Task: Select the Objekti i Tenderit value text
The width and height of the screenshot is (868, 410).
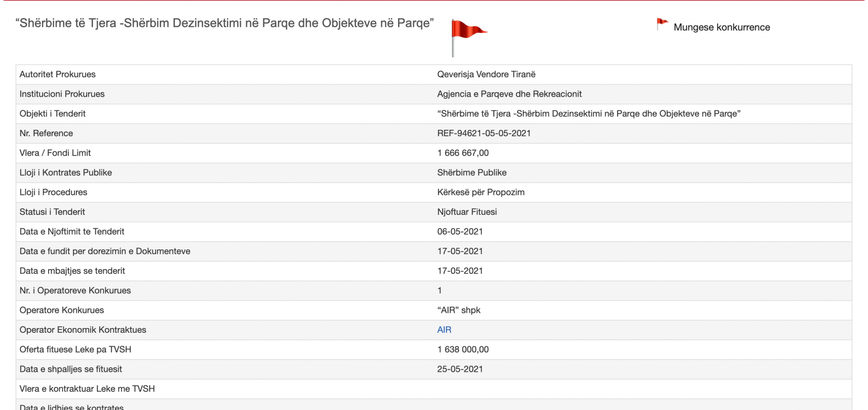Action: (589, 114)
